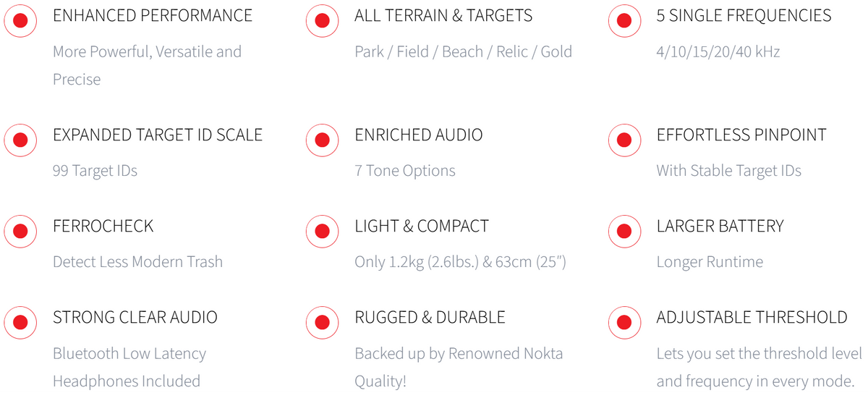Select the red circle icon by Rugged & Durable
This screenshot has width=868, height=393.
[x=323, y=323]
